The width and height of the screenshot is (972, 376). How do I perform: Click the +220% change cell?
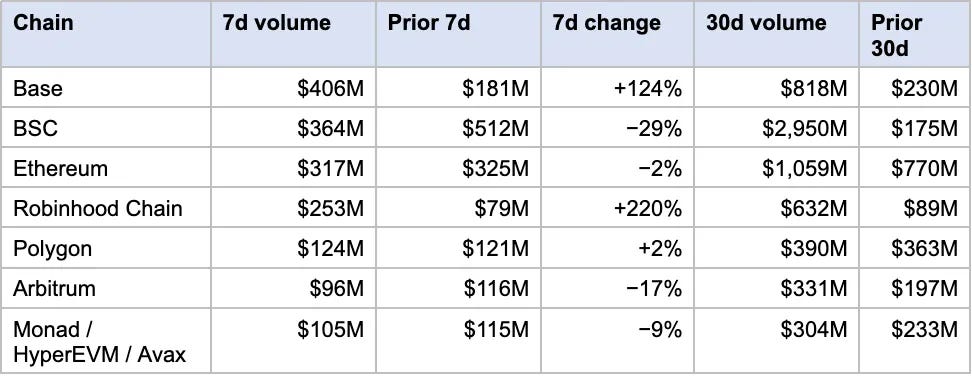[x=617, y=208]
